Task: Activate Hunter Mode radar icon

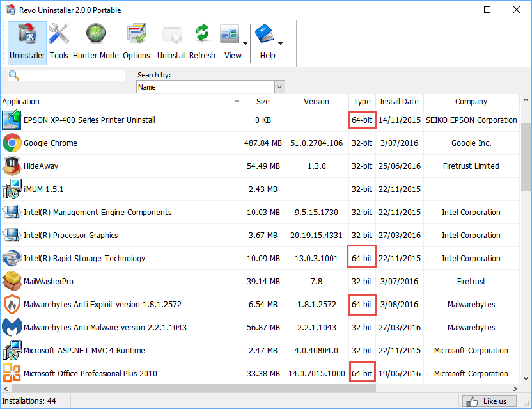Action: coord(96,33)
